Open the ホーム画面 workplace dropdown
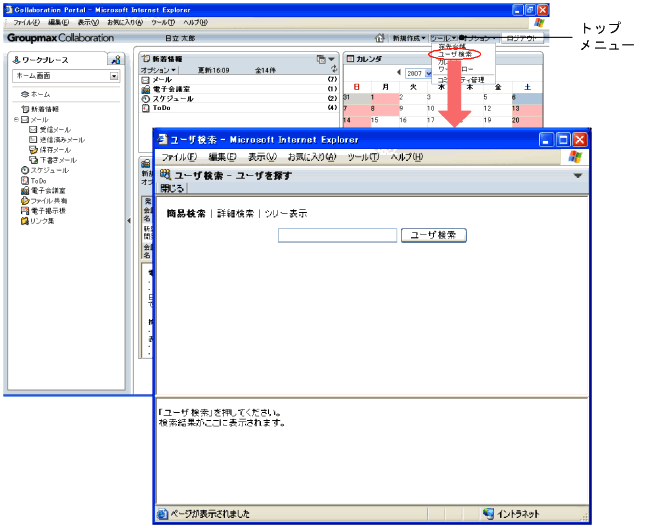Image resolution: width=652 pixels, height=528 pixels. pyautogui.click(x=114, y=76)
